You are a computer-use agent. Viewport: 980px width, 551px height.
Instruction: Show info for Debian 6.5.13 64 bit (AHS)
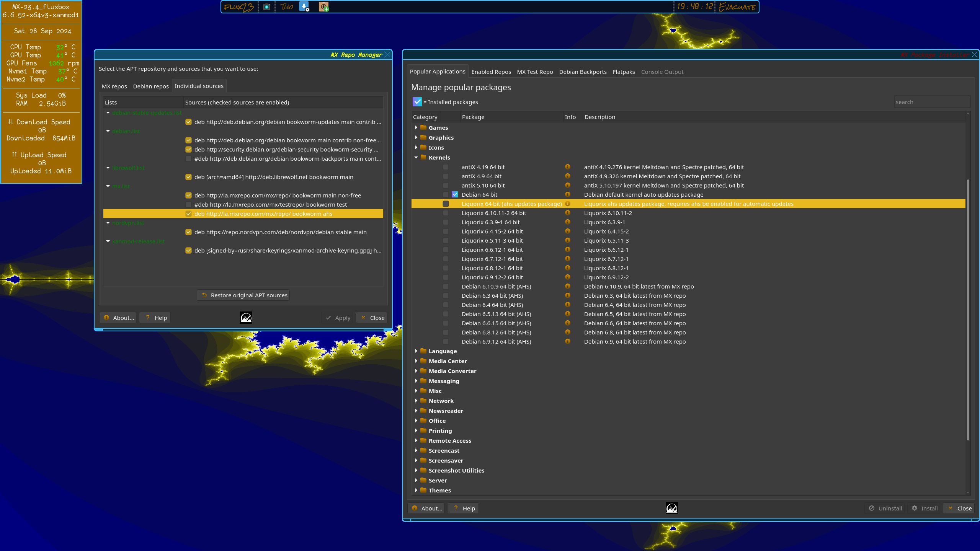click(x=567, y=314)
